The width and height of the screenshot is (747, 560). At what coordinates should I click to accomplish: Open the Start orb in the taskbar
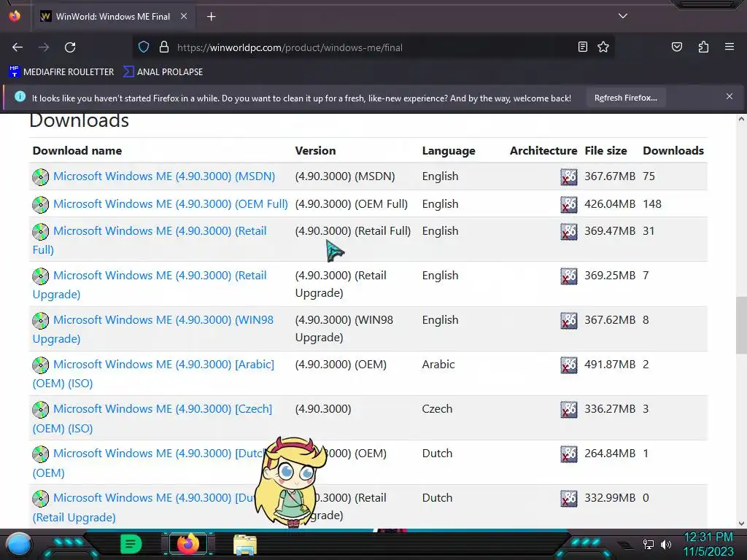coord(20,544)
